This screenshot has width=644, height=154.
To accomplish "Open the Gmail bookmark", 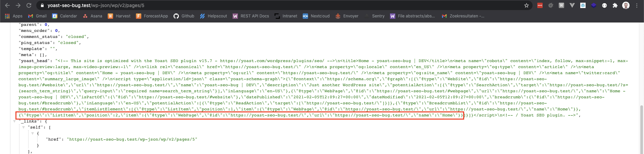I will (37, 16).
